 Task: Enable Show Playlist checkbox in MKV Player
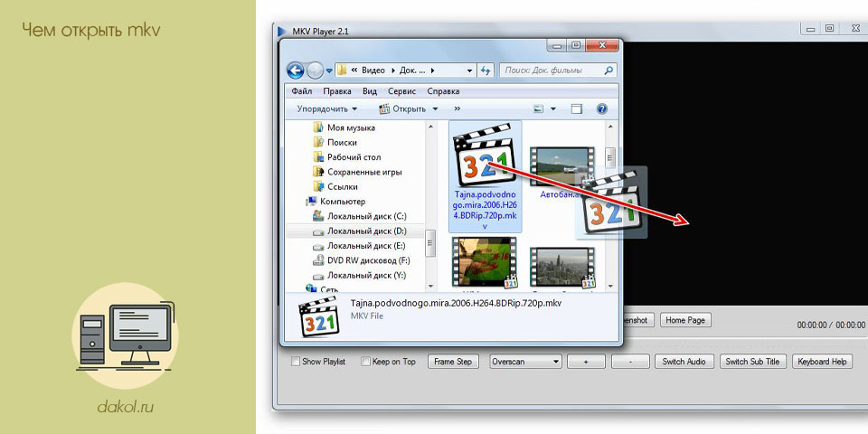296,362
